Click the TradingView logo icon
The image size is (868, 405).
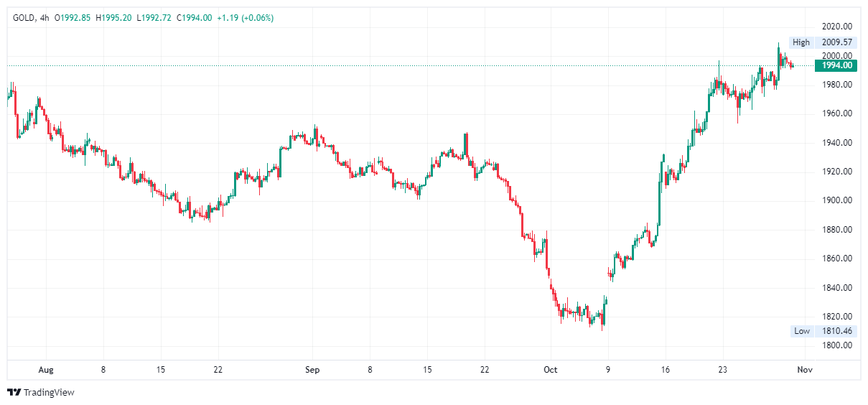[14, 392]
